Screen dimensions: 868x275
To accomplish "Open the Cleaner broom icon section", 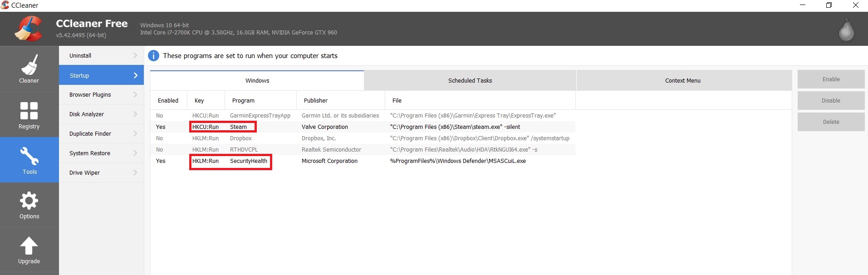I will 29,65.
